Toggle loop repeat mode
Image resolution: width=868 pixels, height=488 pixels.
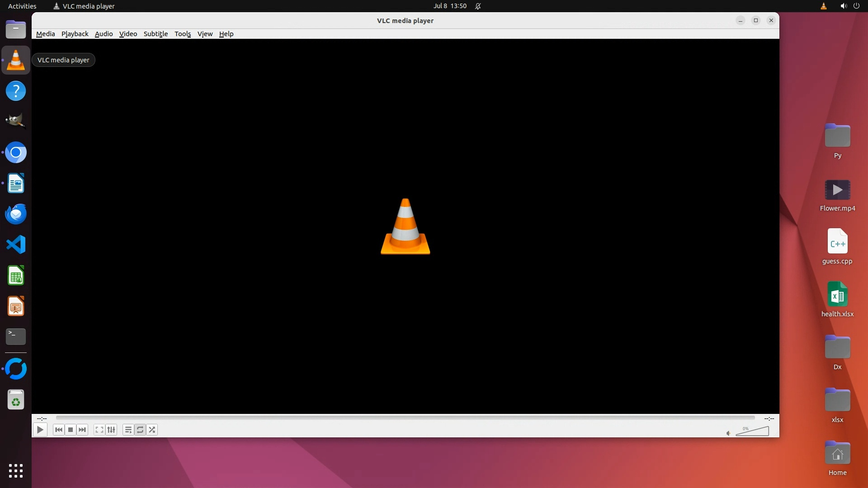click(x=140, y=430)
